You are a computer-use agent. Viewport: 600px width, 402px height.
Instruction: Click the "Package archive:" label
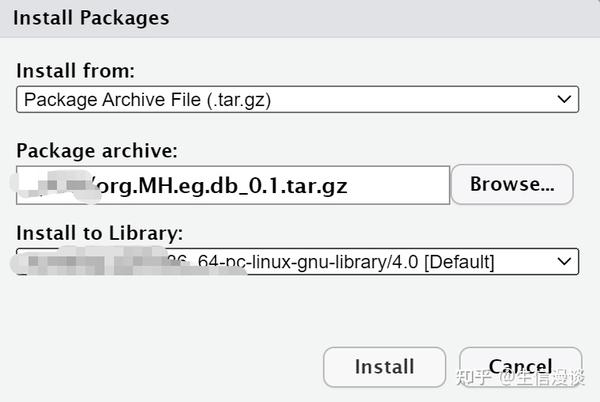click(x=96, y=151)
